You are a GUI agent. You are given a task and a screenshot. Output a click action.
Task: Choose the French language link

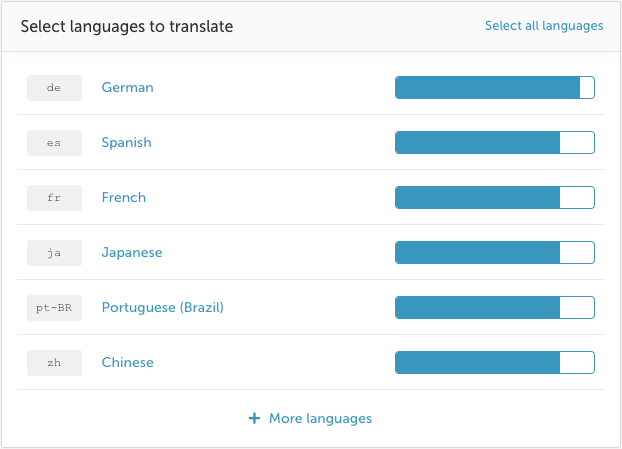[x=124, y=198]
